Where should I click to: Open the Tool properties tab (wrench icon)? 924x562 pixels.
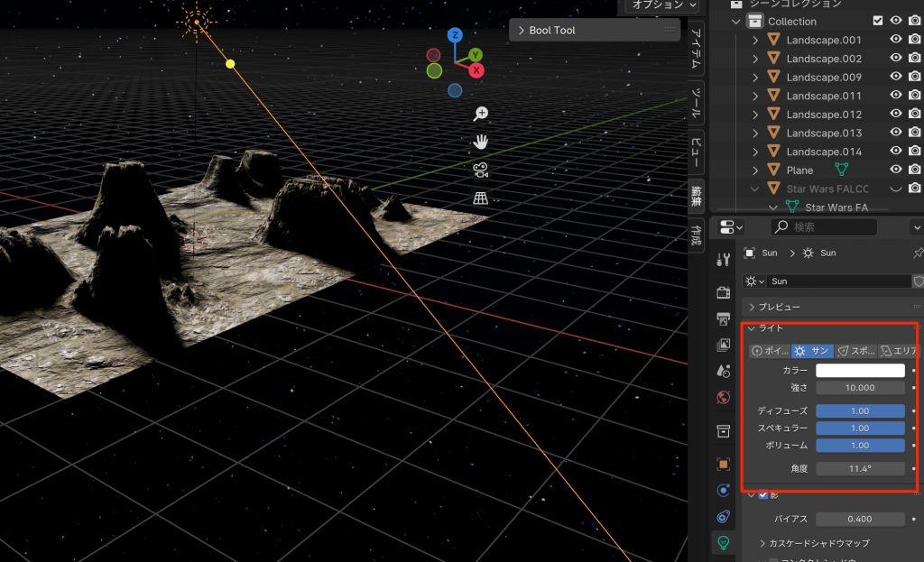[x=723, y=260]
